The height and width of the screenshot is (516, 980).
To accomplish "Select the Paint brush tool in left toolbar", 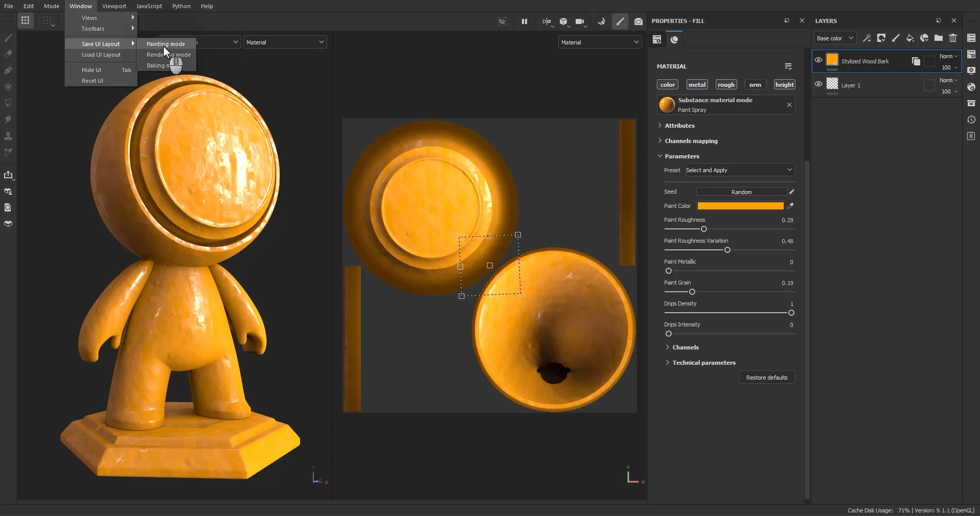I will tap(8, 38).
